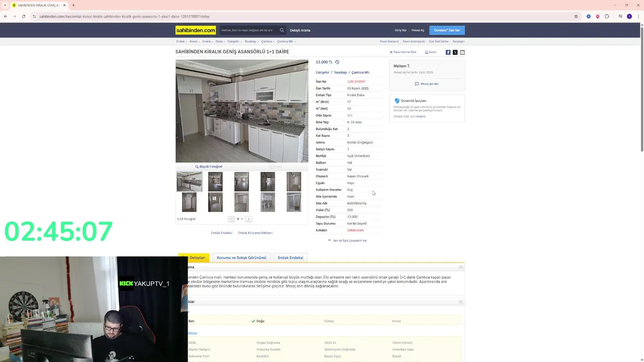
Task: Share listing on X icon
Action: [455, 52]
